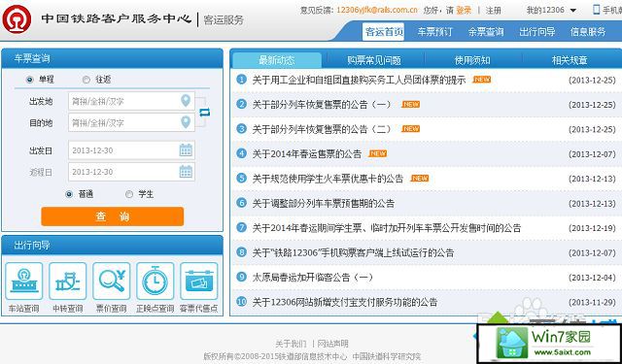This screenshot has width=622, height=364.
Task: Open notice 关于规范使用学生火车票优惠卡的公告
Action: 328,179
